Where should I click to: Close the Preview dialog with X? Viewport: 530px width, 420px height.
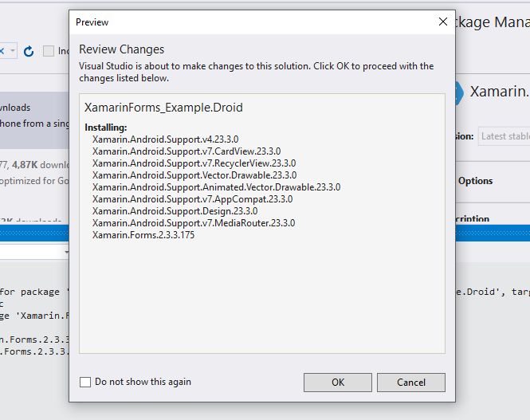pos(443,22)
